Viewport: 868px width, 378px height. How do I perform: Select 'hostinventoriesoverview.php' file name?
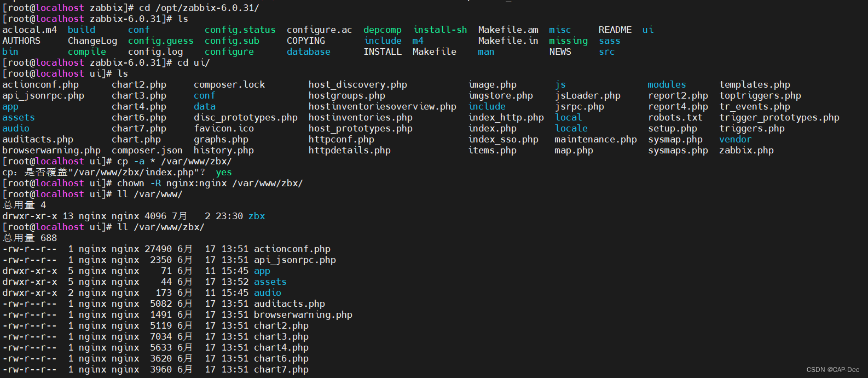click(x=383, y=106)
